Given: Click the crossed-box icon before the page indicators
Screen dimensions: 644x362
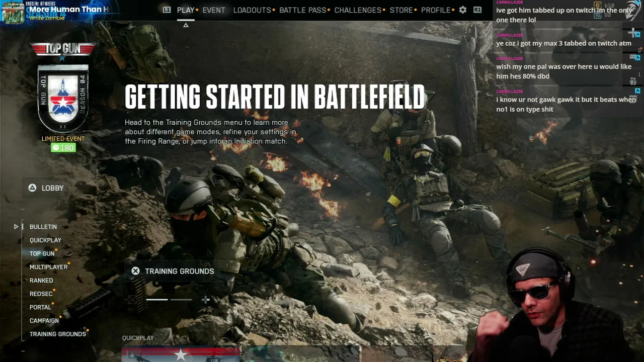Looking at the screenshot, I should [132, 300].
